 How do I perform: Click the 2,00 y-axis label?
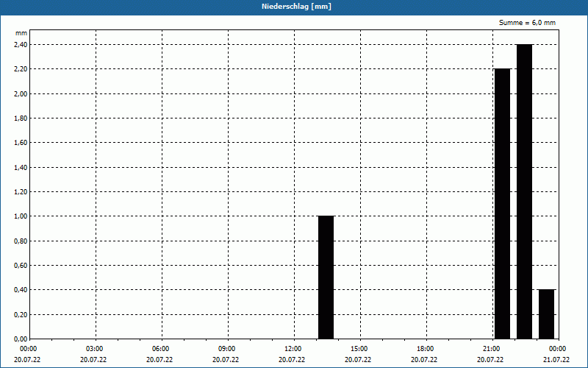pyautogui.click(x=21, y=94)
